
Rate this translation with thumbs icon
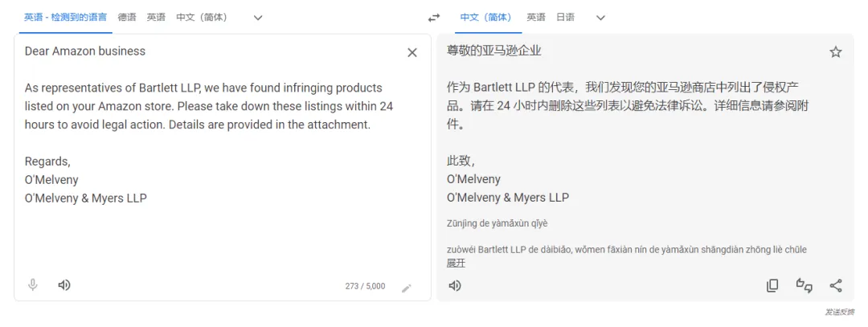click(x=804, y=285)
